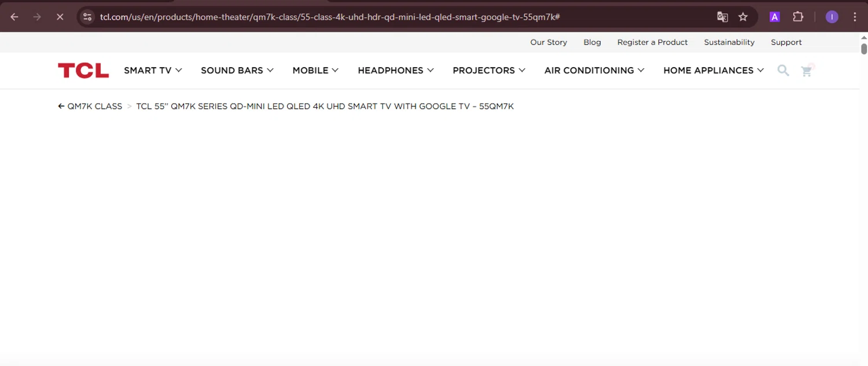Viewport: 868px width, 366px height.
Task: Open the shopping cart icon
Action: point(807,71)
